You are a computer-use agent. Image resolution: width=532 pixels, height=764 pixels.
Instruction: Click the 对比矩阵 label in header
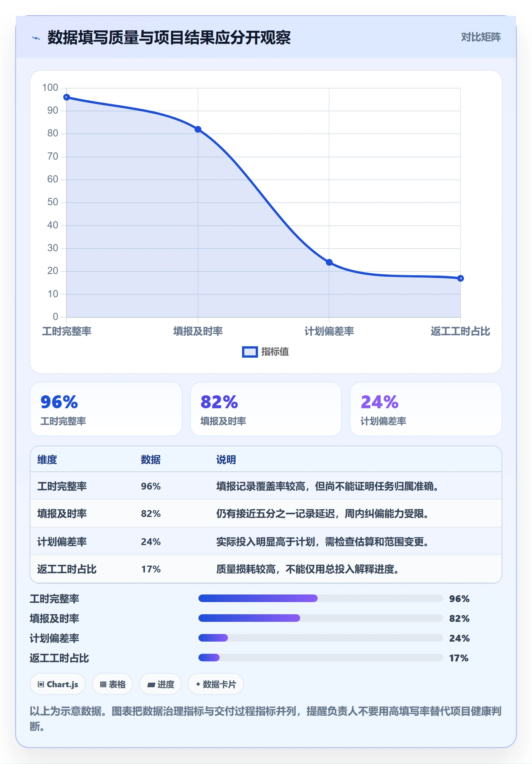481,37
